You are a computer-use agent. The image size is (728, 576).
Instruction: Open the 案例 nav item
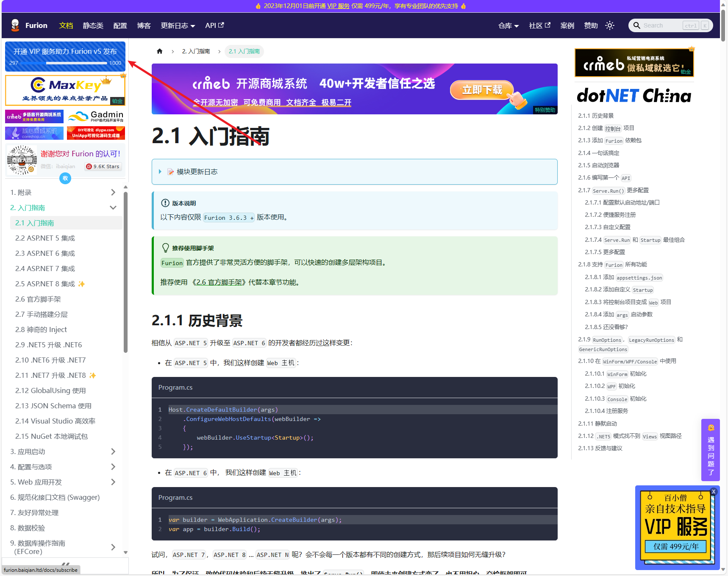pyautogui.click(x=567, y=25)
